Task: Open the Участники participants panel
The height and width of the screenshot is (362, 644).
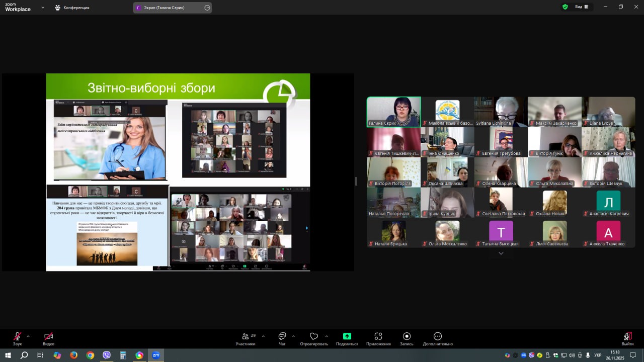Action: point(246,336)
